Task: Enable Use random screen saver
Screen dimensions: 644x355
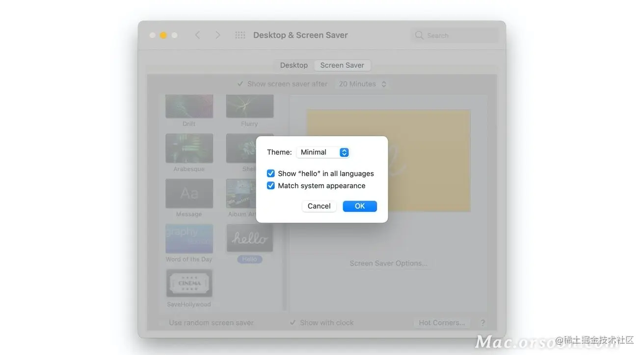Action: coord(163,323)
